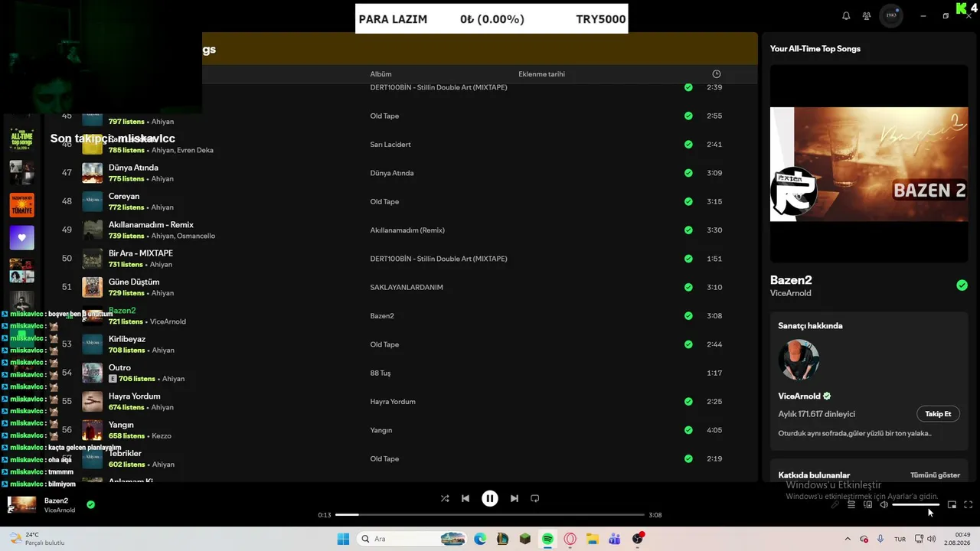Open the 88 Tuş album link
This screenshot has height=551, width=980.
pyautogui.click(x=381, y=373)
